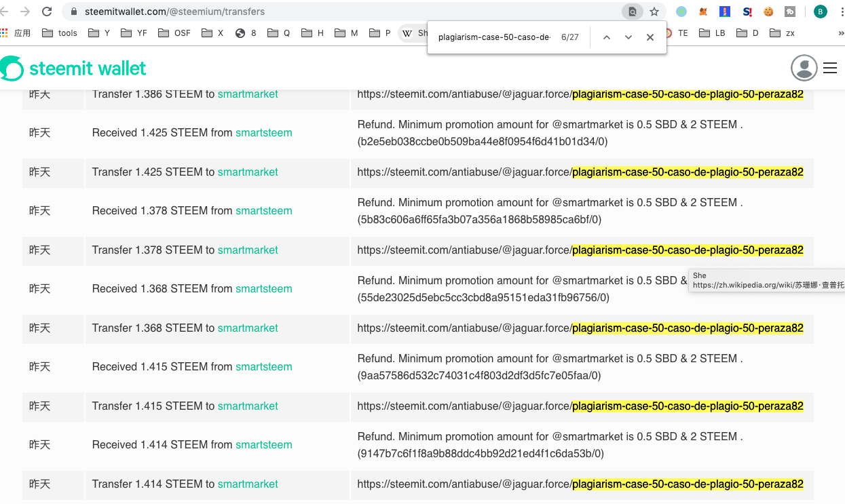Click the refund memo ending fc7e05faa/0

point(550,367)
